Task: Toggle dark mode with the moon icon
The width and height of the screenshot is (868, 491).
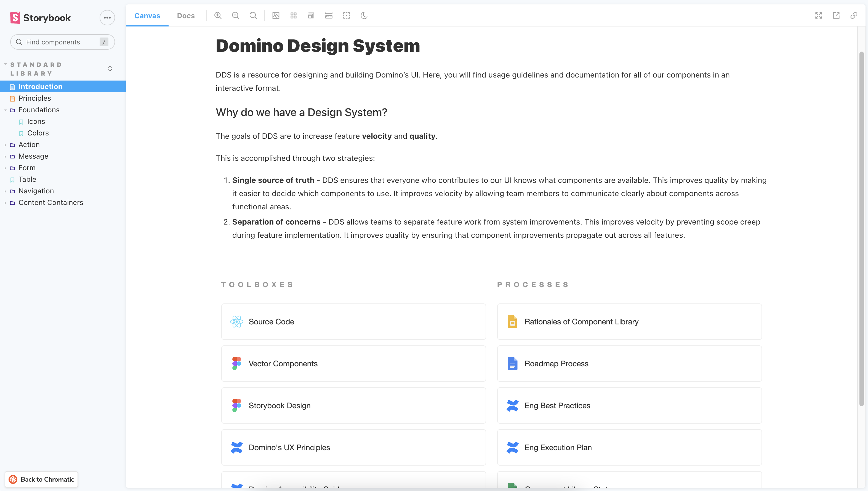Action: coord(364,15)
